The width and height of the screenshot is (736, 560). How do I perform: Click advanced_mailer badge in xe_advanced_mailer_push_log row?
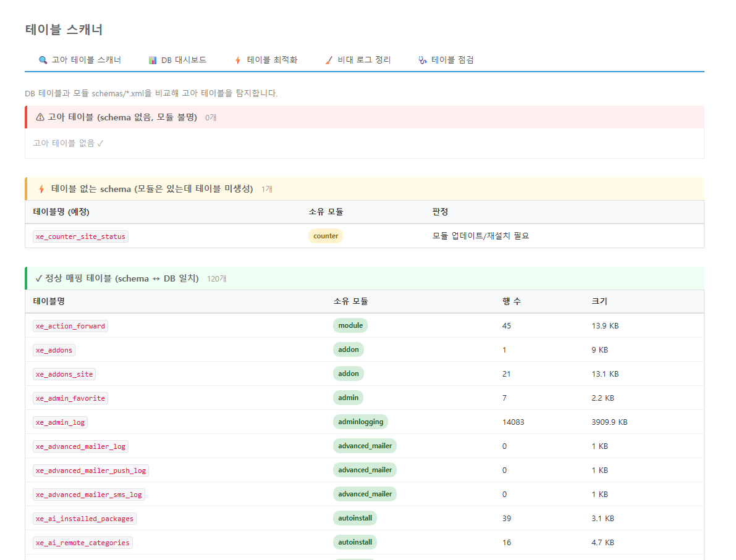point(365,470)
